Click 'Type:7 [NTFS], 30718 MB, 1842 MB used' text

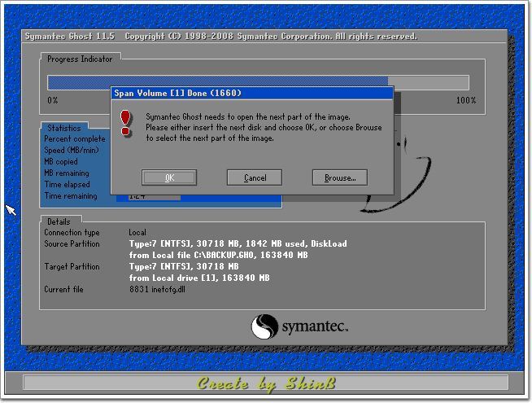coord(217,243)
